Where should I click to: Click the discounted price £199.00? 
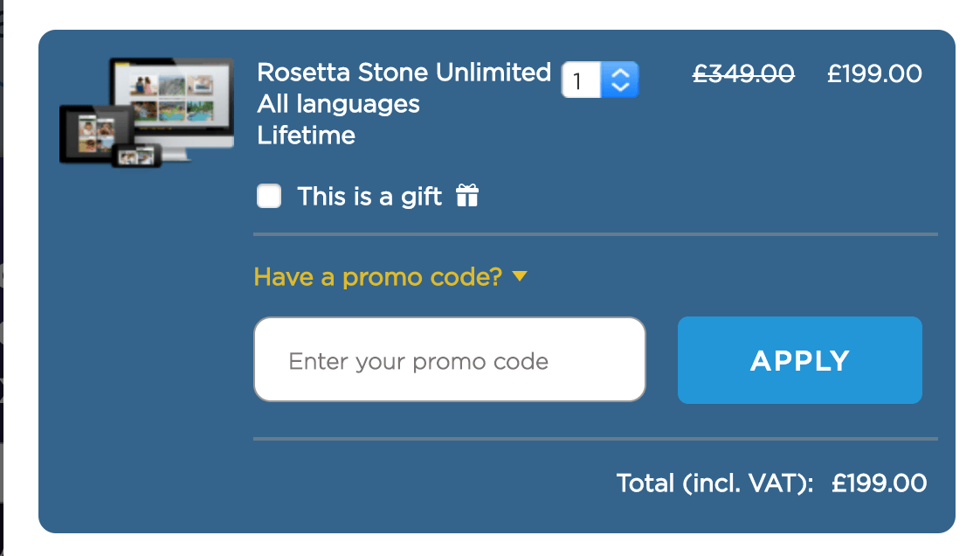874,73
